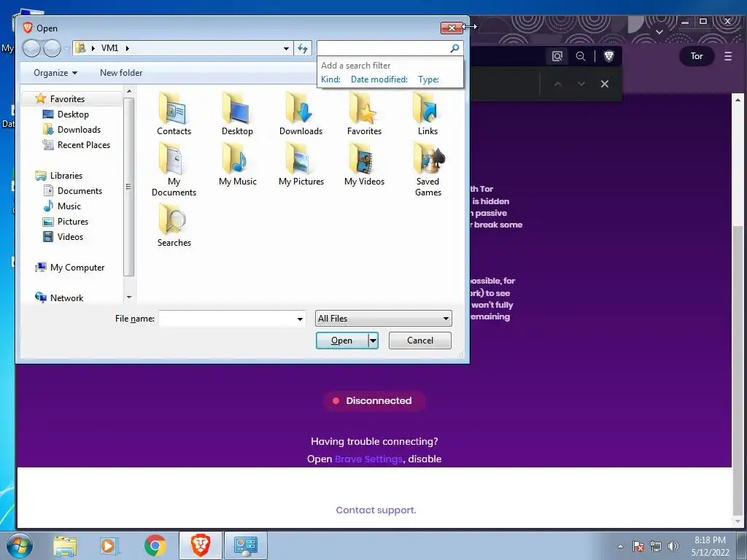Click the Action Center flag icon
The height and width of the screenshot is (560, 747).
(x=638, y=546)
